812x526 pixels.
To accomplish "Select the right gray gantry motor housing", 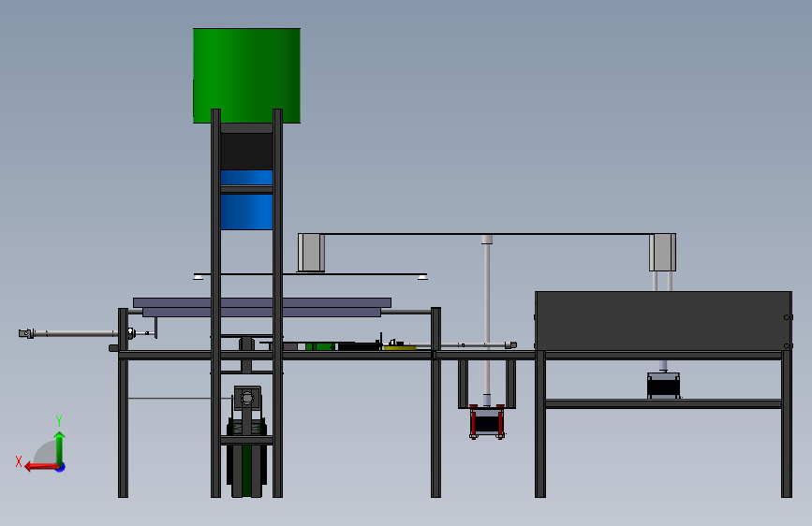I will click(x=662, y=252).
